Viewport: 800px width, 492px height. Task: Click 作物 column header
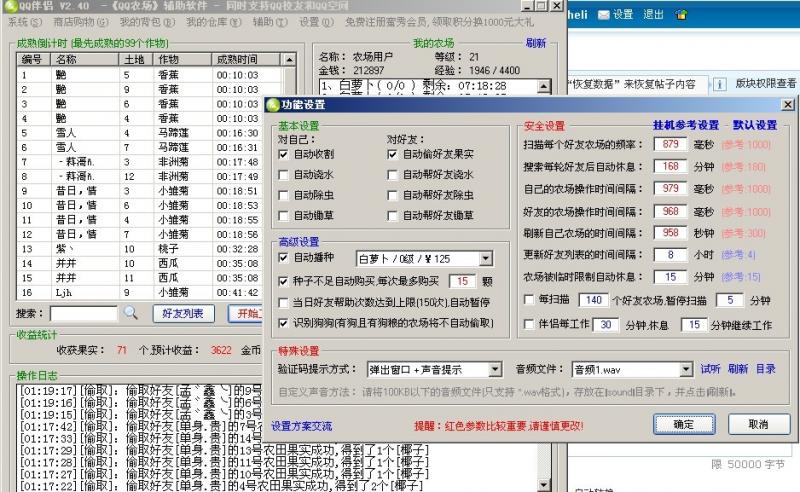click(182, 60)
